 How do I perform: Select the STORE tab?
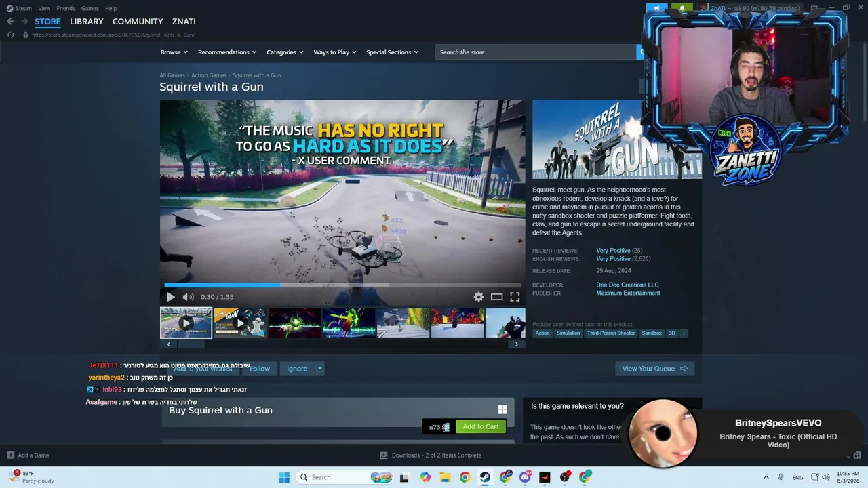(x=47, y=22)
